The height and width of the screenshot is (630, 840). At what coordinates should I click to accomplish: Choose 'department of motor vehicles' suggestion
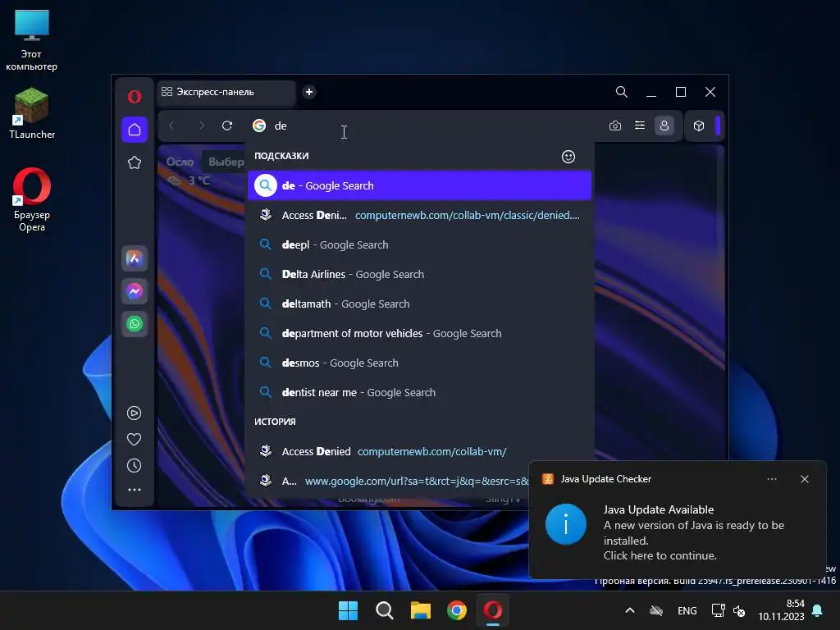419,333
